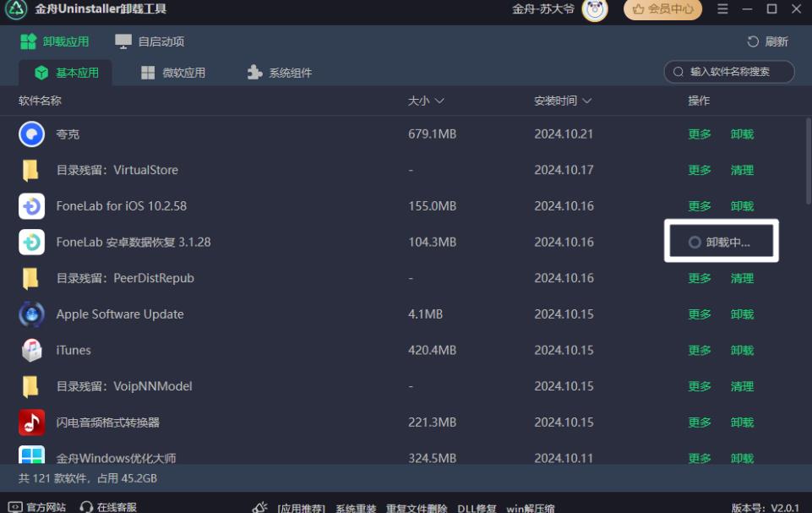Clean VirtualStore leftovers via 清理
The image size is (812, 513).
(742, 170)
